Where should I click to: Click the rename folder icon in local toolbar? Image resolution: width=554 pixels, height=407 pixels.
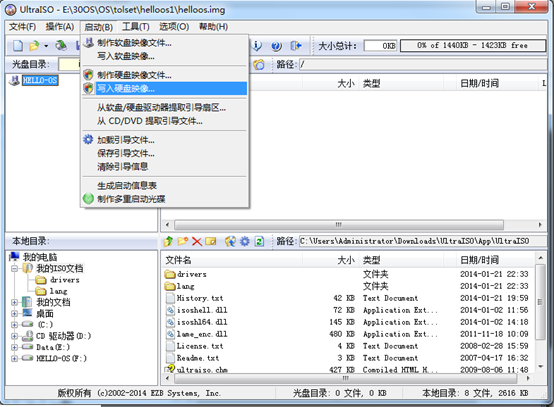tap(211, 241)
